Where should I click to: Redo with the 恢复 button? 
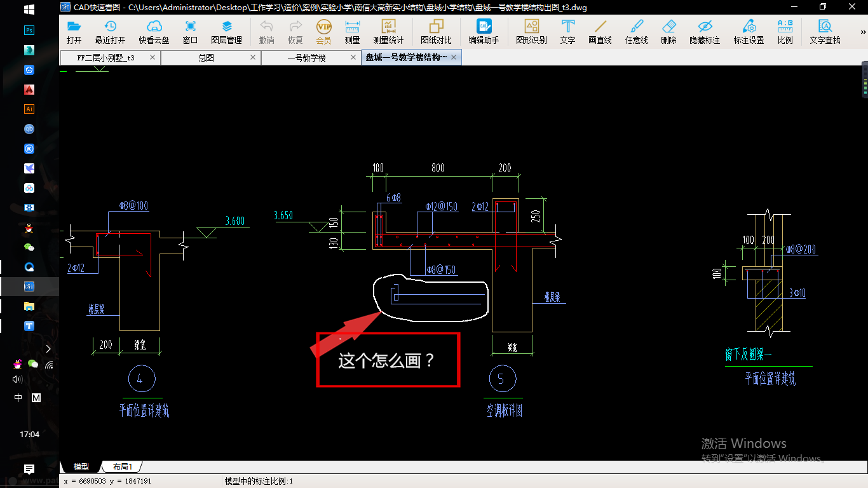(x=295, y=32)
